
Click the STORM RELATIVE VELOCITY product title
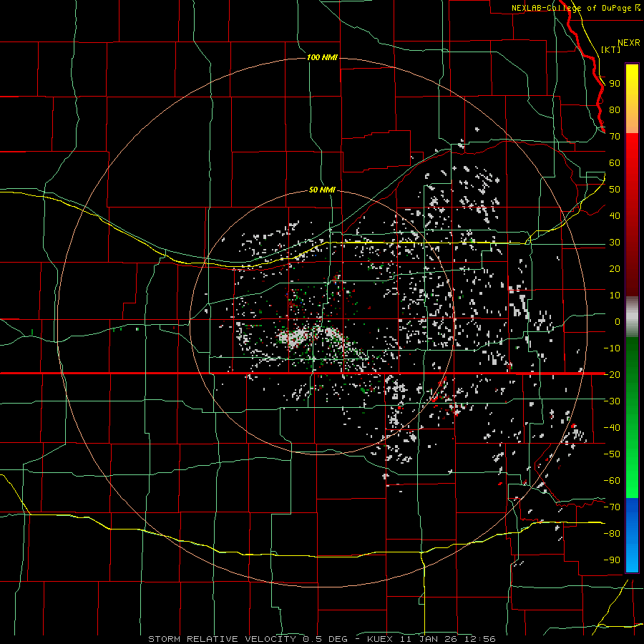[222, 639]
